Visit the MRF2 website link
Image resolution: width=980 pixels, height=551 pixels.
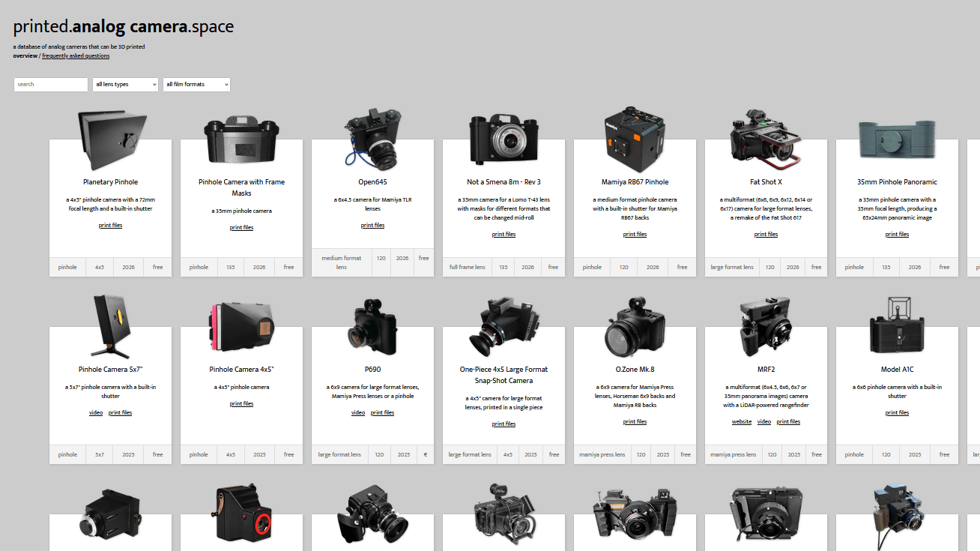(741, 421)
